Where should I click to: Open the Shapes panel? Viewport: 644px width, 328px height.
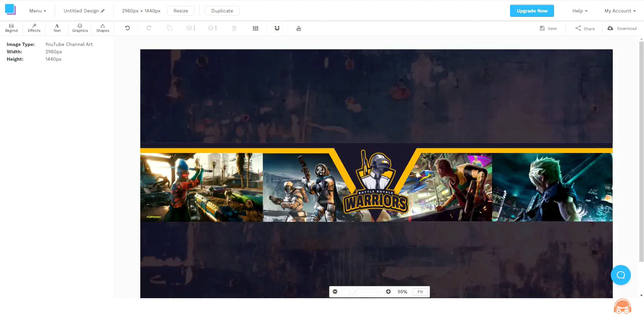click(103, 28)
